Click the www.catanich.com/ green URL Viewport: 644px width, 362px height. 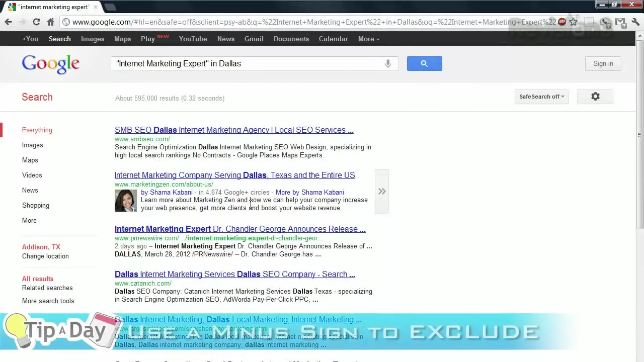pos(143,283)
